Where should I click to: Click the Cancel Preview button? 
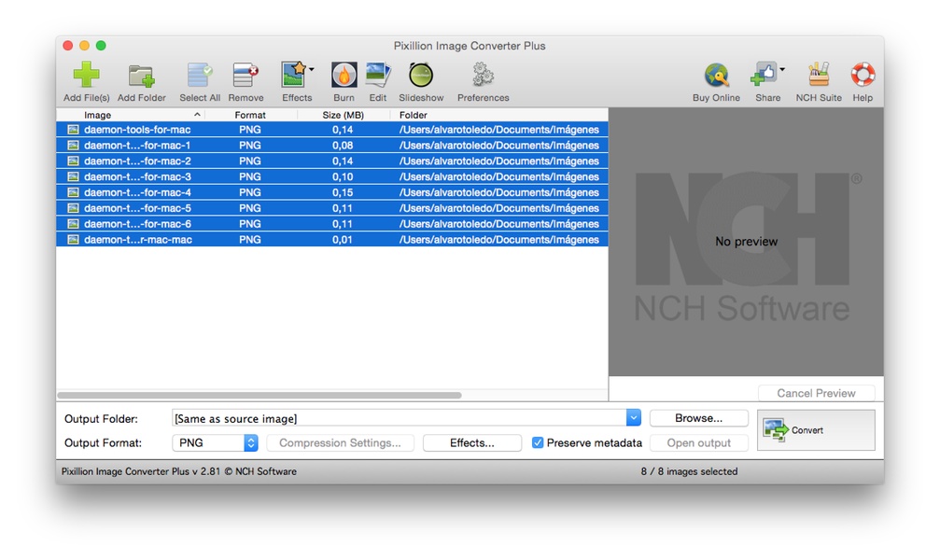coord(816,393)
